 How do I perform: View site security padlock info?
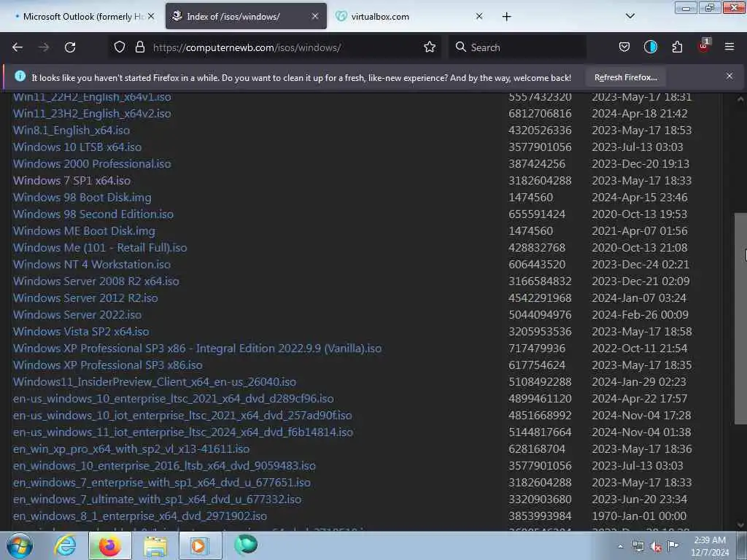(x=139, y=47)
